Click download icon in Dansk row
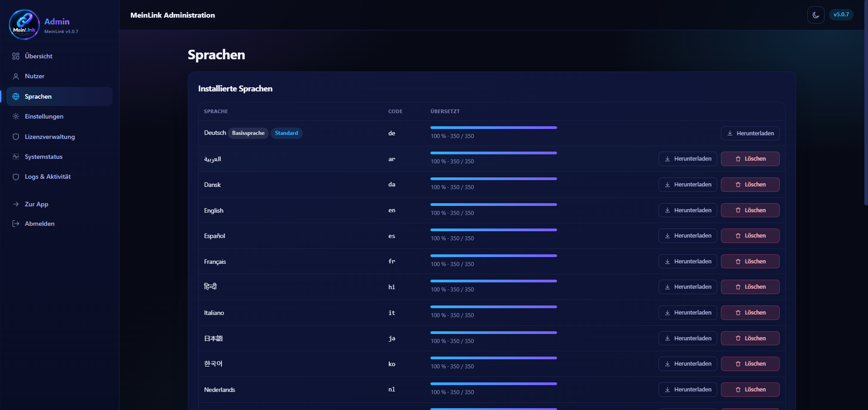Image resolution: width=868 pixels, height=410 pixels. coord(668,185)
